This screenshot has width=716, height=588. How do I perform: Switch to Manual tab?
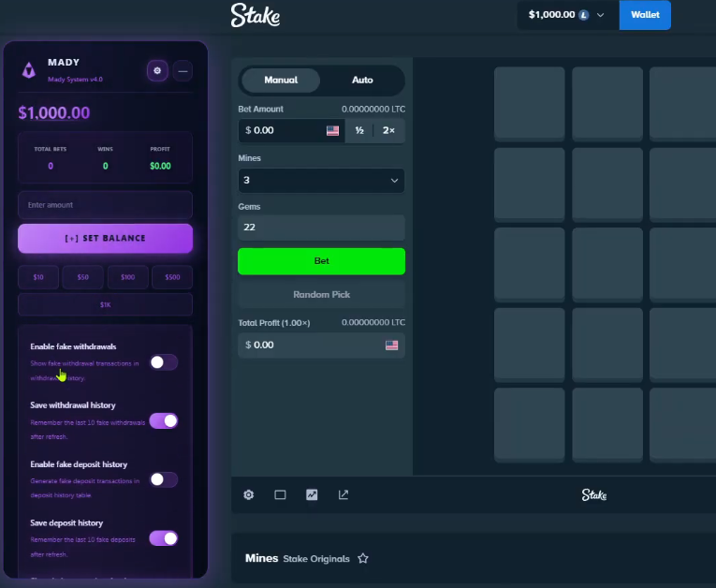coord(281,80)
